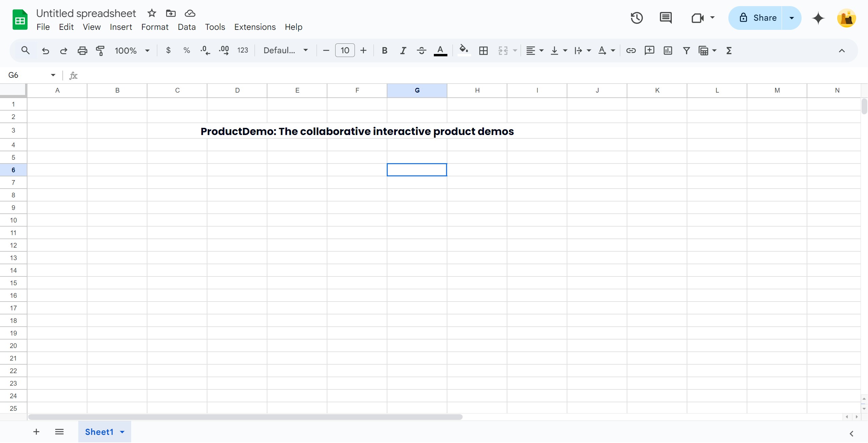
Task: Open text rotation dropdown
Action: click(x=606, y=51)
